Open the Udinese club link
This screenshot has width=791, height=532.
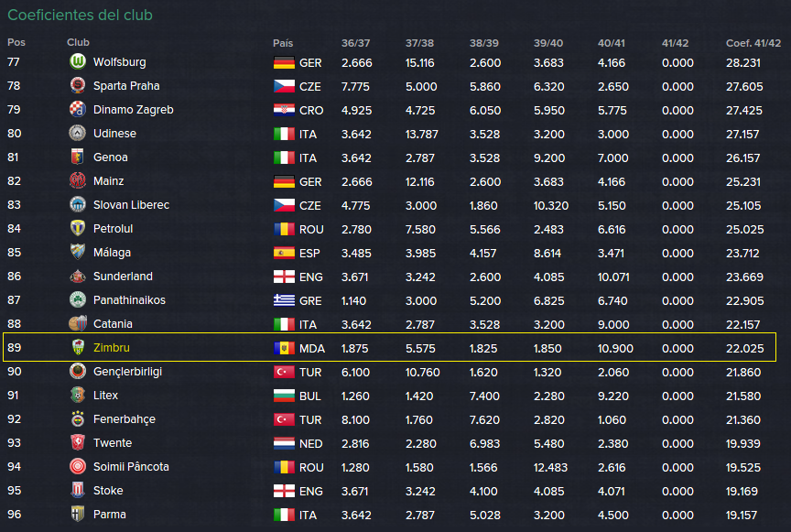[114, 134]
